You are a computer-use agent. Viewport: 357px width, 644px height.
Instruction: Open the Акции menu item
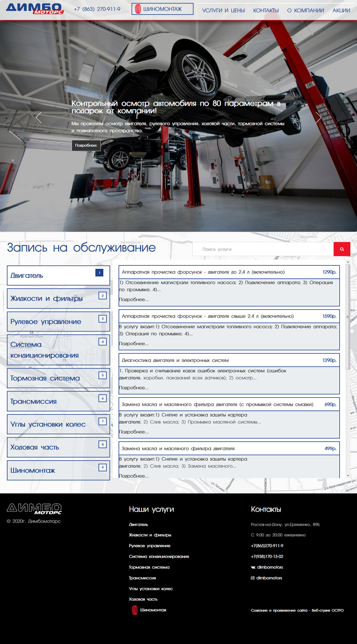tap(341, 10)
